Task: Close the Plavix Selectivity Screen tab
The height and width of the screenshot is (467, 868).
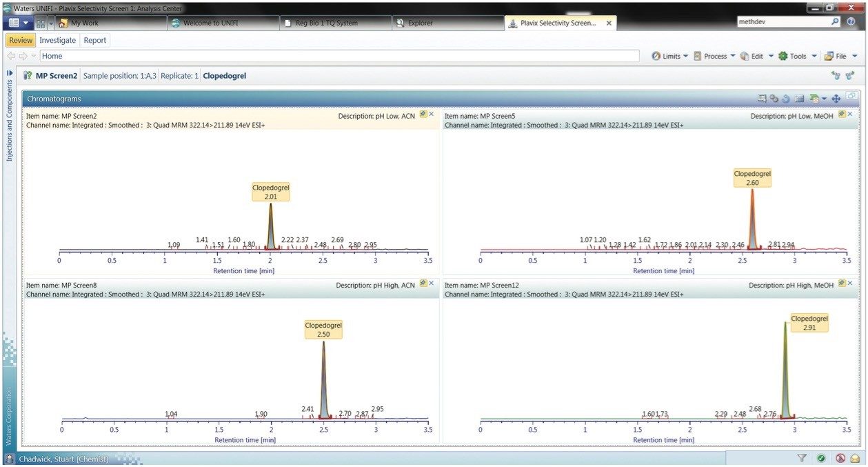Action: coord(609,23)
